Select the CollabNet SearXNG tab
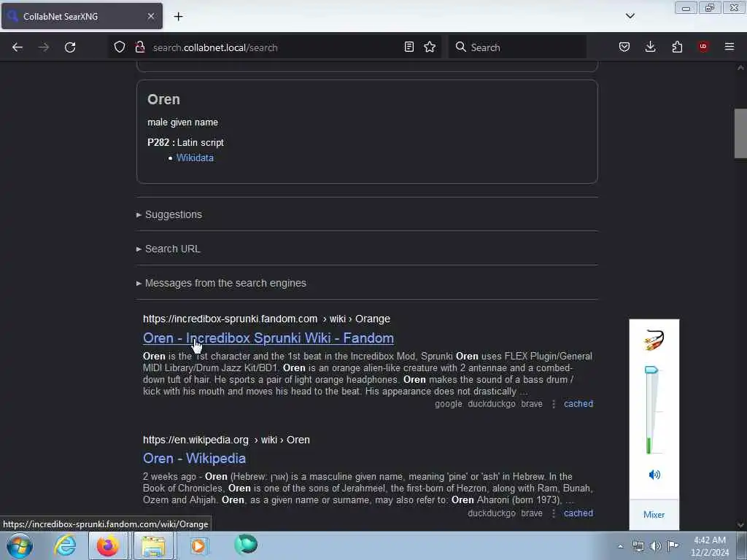This screenshot has height=560, width=747. tap(82, 16)
